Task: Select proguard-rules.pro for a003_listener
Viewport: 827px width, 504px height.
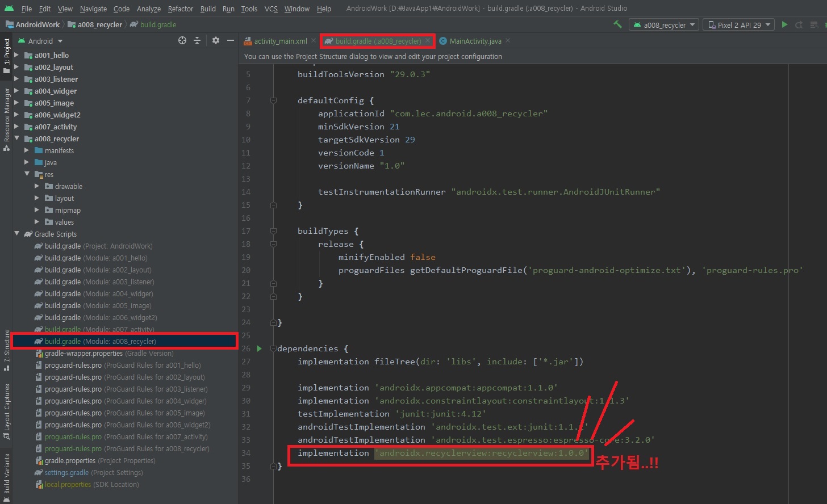Action: click(x=121, y=389)
